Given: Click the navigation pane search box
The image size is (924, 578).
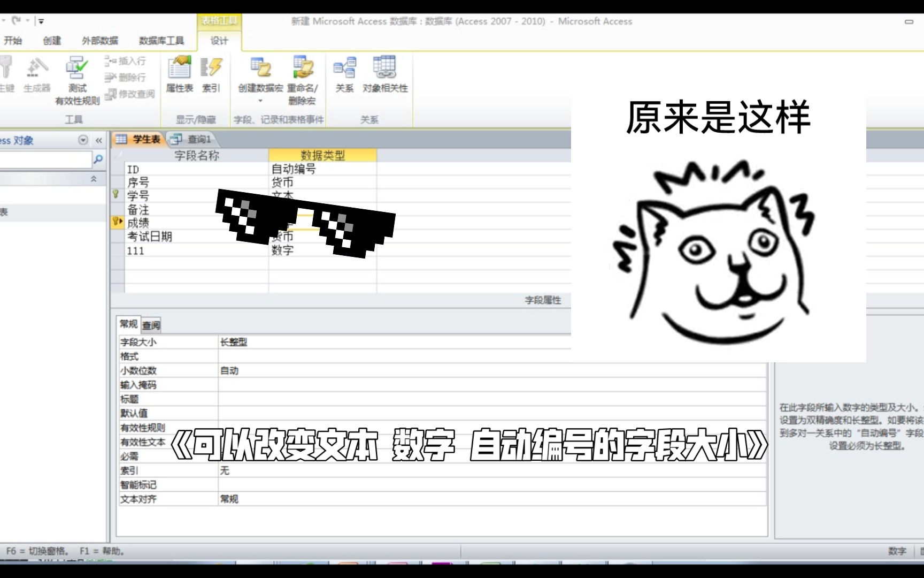Looking at the screenshot, I should (x=45, y=159).
